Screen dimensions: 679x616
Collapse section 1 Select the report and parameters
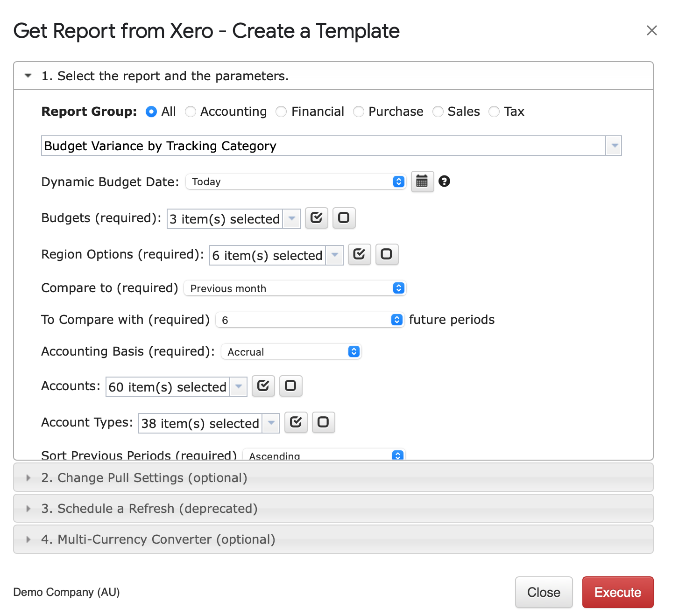(333, 76)
